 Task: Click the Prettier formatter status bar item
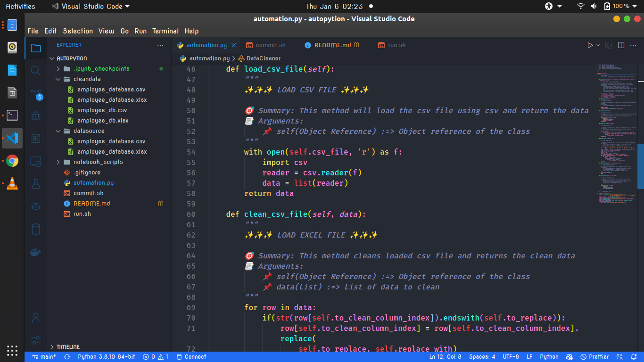(595, 357)
